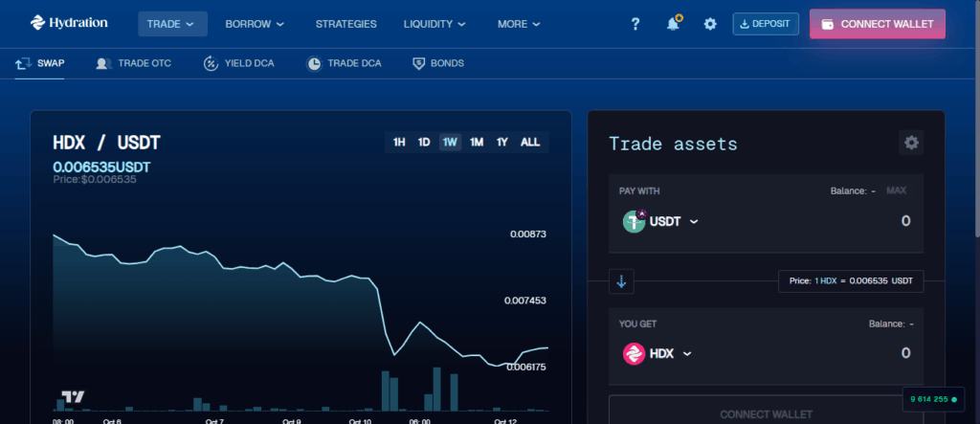This screenshot has width=980, height=424.
Task: Expand the TRADE menu dropdown
Action: pos(172,24)
